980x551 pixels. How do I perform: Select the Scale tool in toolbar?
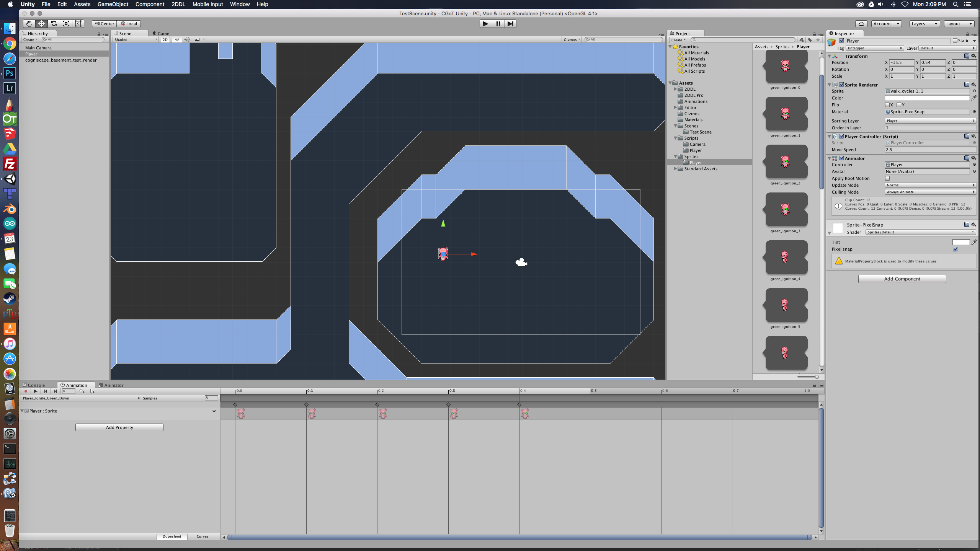coord(66,24)
